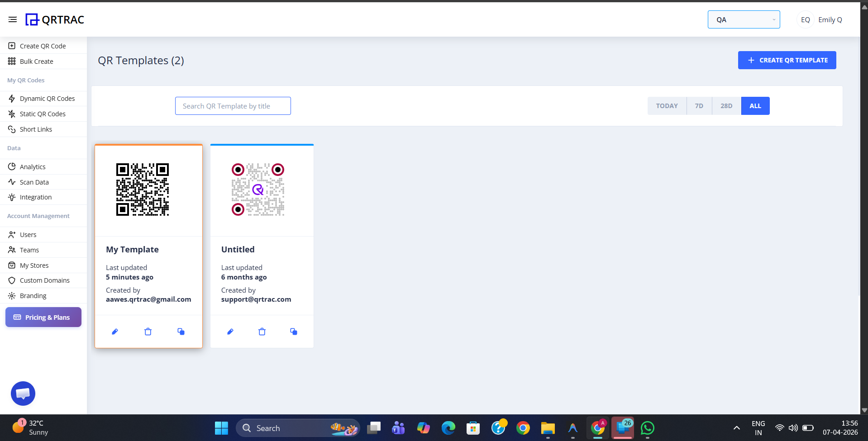Toggle the hamburger menu in the header
This screenshot has height=441, width=868.
(x=13, y=19)
